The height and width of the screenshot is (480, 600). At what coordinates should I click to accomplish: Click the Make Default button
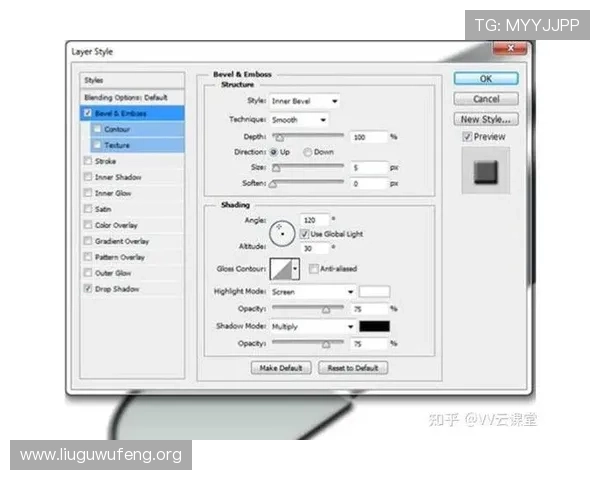pos(281,368)
